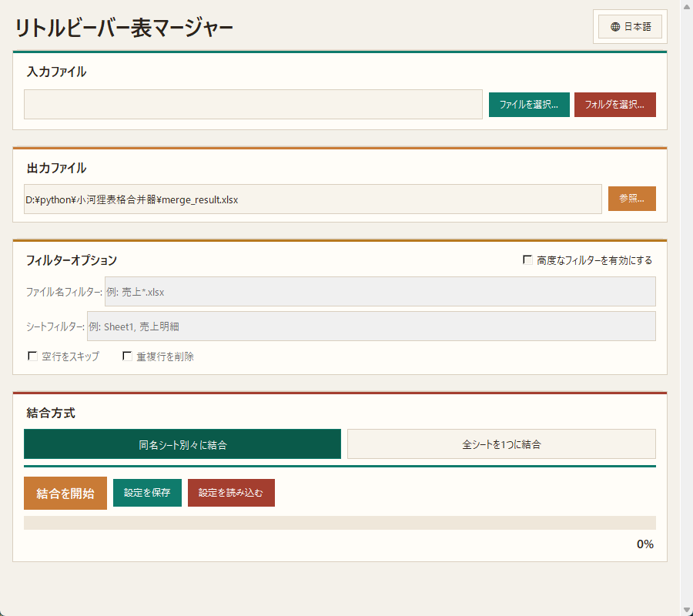Click the シートフィルター: label
This screenshot has width=693, height=616.
coord(55,326)
